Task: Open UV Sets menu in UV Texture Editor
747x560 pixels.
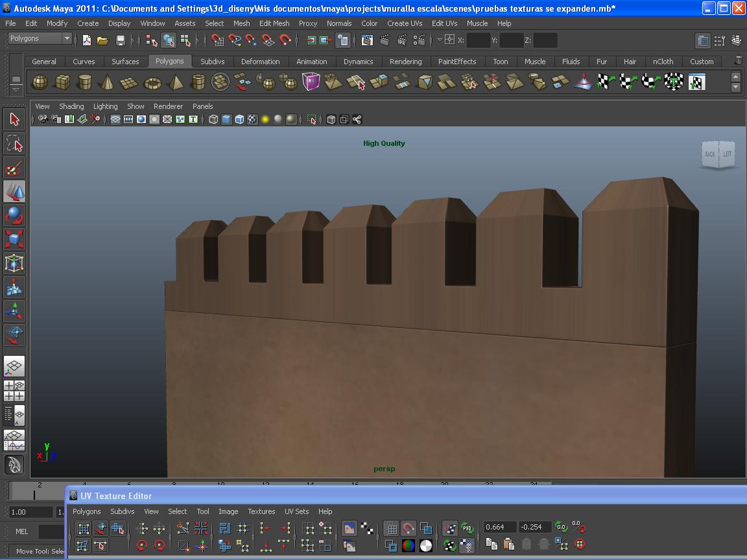Action: click(297, 511)
